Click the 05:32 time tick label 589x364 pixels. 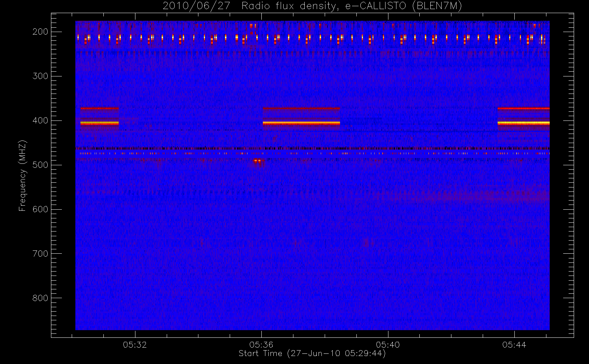coord(135,345)
